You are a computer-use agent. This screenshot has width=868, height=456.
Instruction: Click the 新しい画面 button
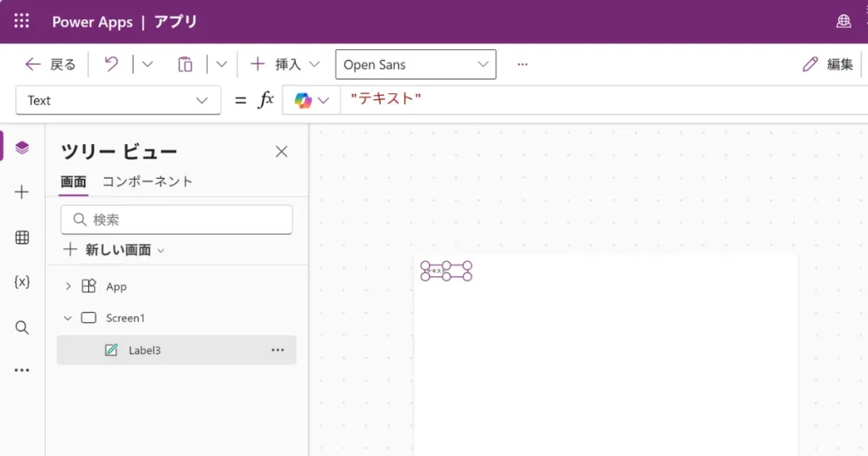tap(114, 250)
